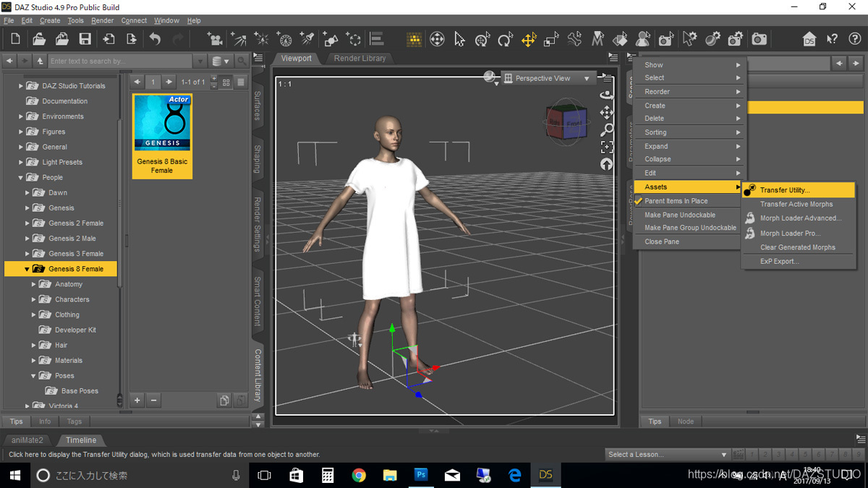This screenshot has width=868, height=488.
Task: Open the Render menu in menu bar
Action: pyautogui.click(x=103, y=20)
